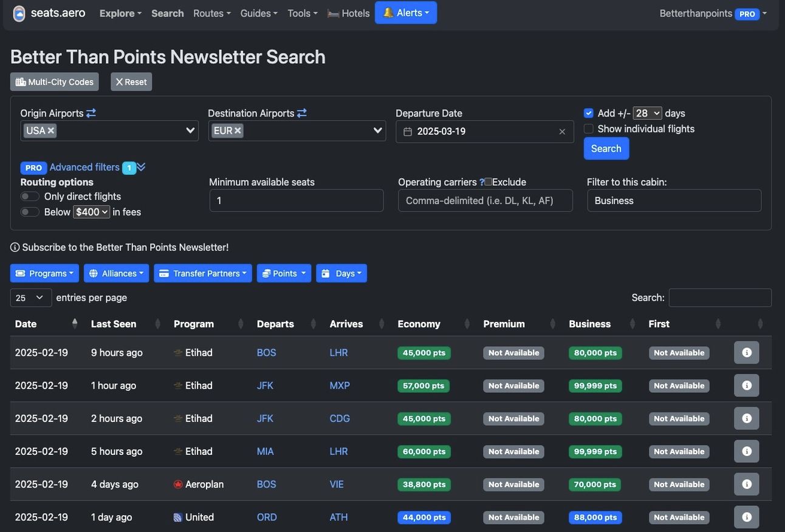Toggle Only direct flights switch
785x532 pixels.
(30, 196)
